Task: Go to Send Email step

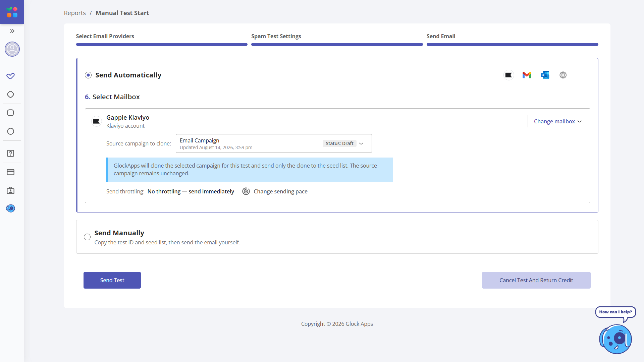Action: [512, 40]
